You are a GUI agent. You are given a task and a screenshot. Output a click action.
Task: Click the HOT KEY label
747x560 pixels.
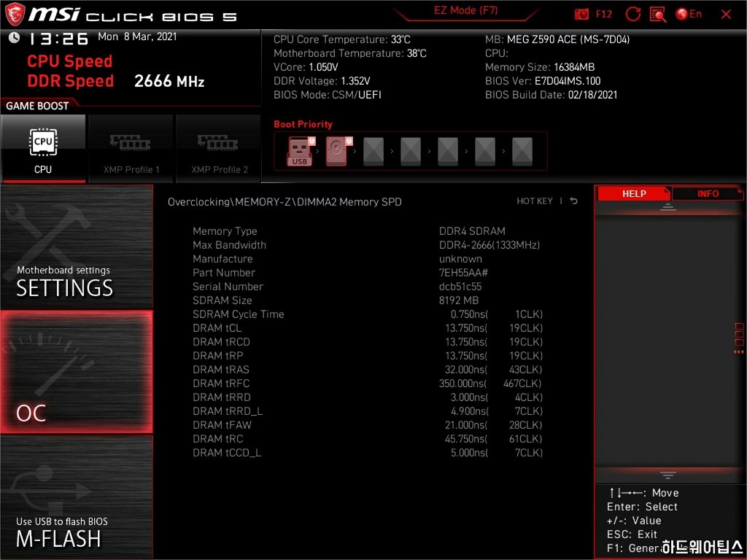pyautogui.click(x=535, y=201)
